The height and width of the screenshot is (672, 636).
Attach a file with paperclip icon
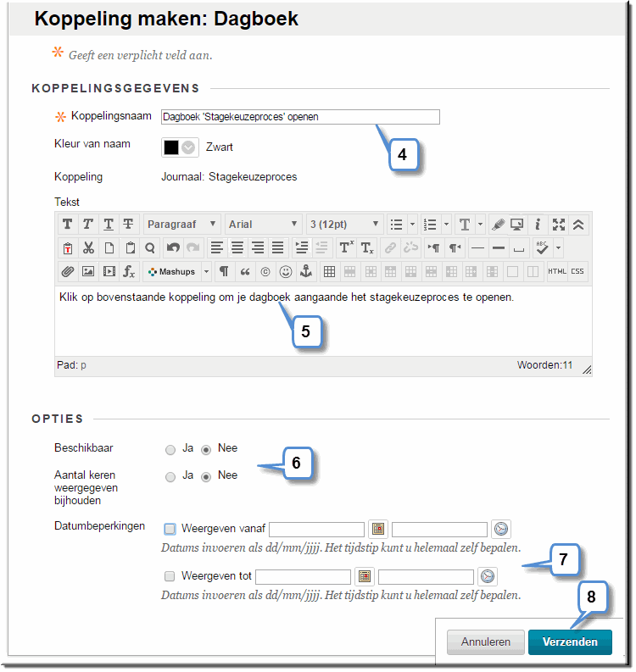click(x=67, y=272)
